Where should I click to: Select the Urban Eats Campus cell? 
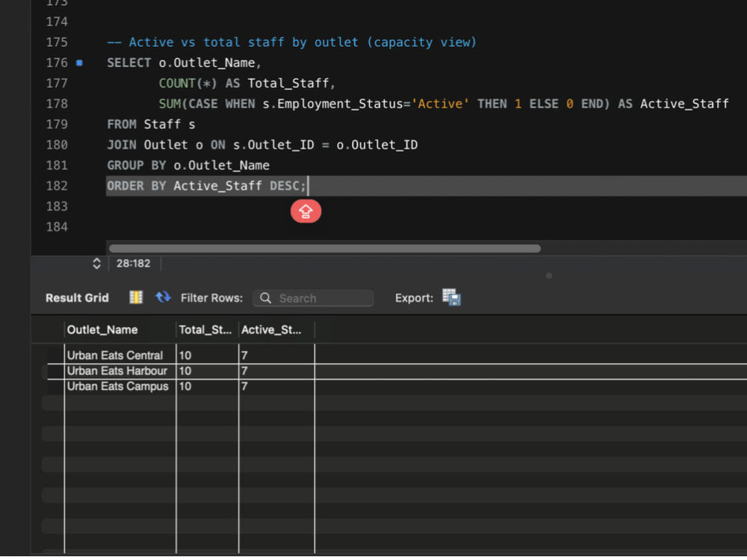pyautogui.click(x=120, y=386)
